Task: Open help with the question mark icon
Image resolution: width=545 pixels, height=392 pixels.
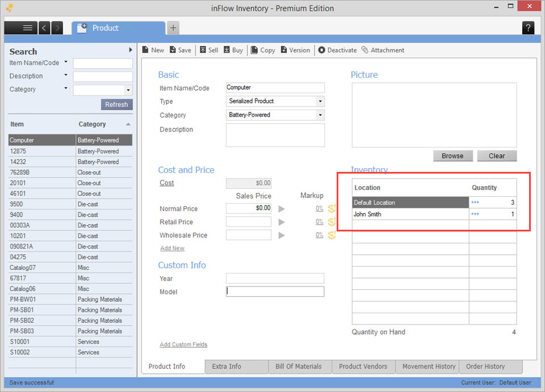Action: pos(528,28)
